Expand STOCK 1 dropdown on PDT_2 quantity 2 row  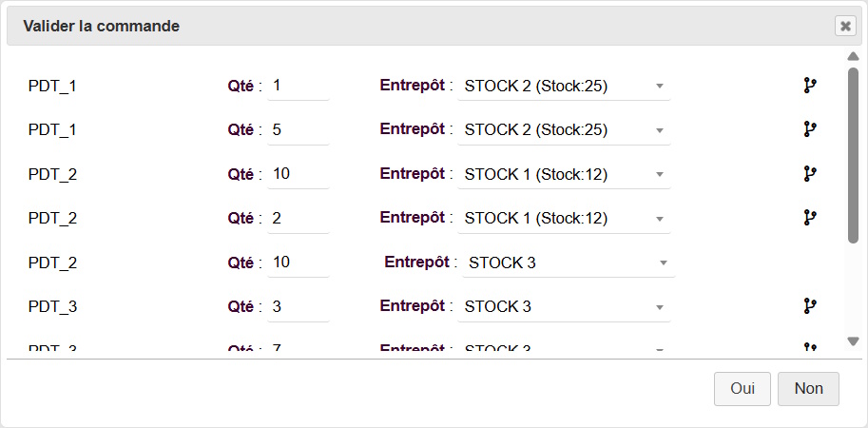tap(564, 218)
